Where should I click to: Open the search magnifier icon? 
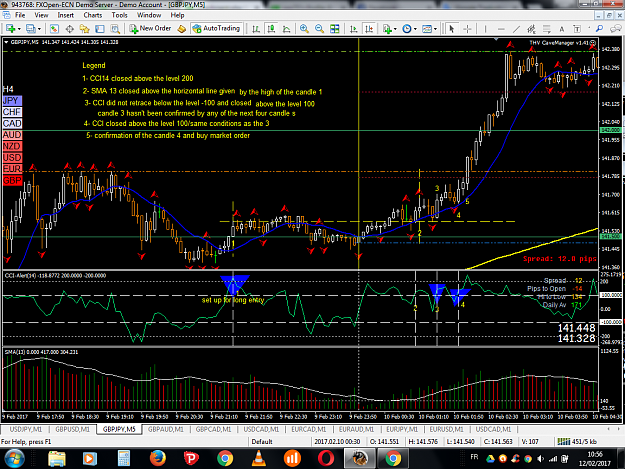click(x=599, y=29)
